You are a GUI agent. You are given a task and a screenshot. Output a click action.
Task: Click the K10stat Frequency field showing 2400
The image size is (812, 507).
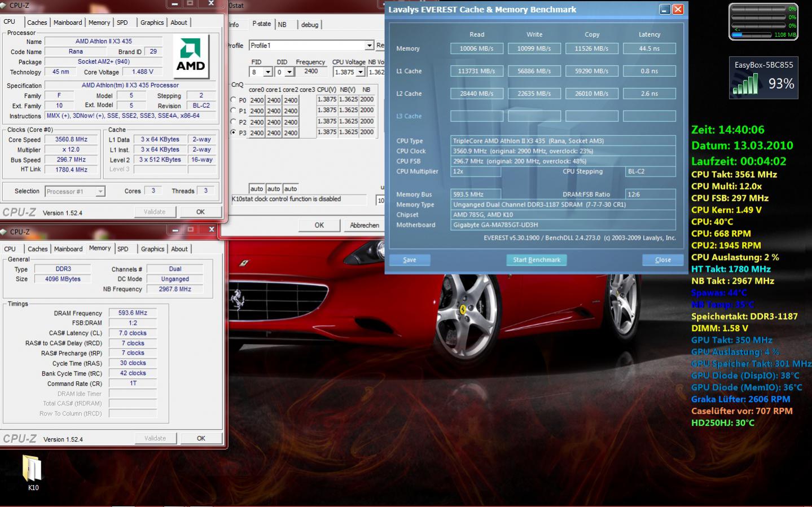(x=311, y=72)
